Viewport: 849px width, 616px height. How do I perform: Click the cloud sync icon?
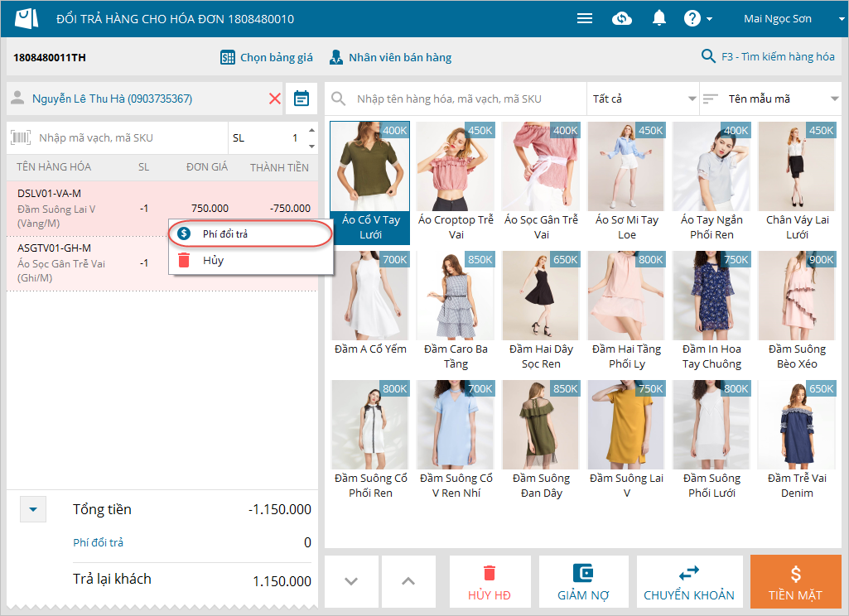622,18
